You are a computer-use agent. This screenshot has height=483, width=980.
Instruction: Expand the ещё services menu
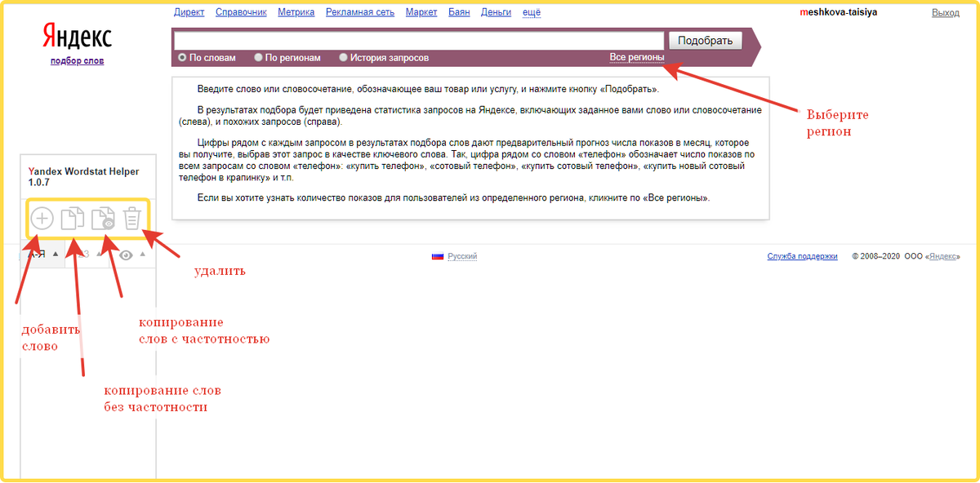[x=532, y=12]
